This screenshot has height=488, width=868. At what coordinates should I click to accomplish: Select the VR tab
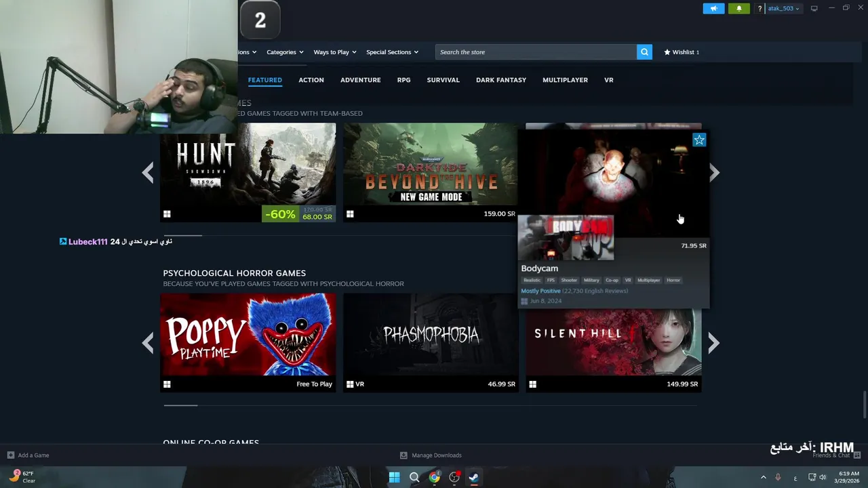click(x=608, y=80)
